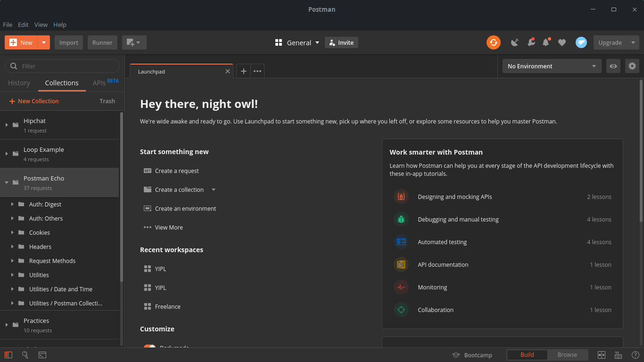Screen dimensions: 644x362
Task: Click the heart icon in the header
Action: click(562, 42)
